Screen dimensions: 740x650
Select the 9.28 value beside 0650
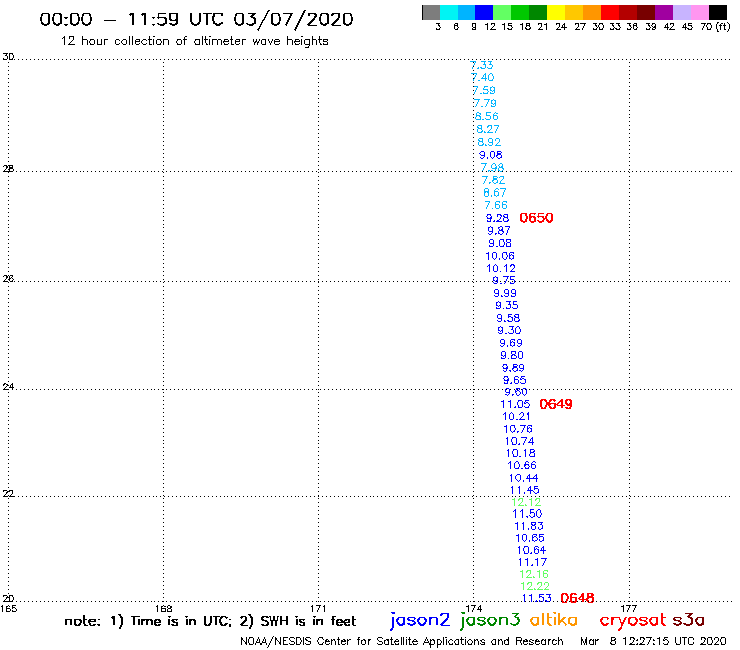497,218
